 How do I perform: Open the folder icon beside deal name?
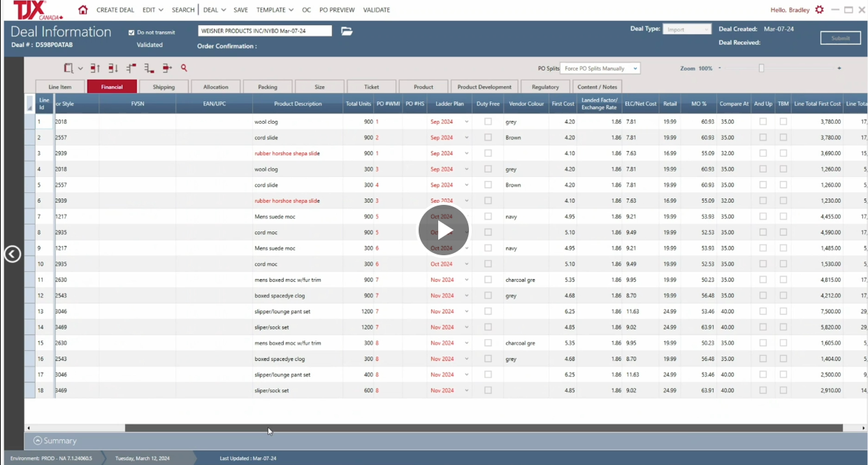347,31
